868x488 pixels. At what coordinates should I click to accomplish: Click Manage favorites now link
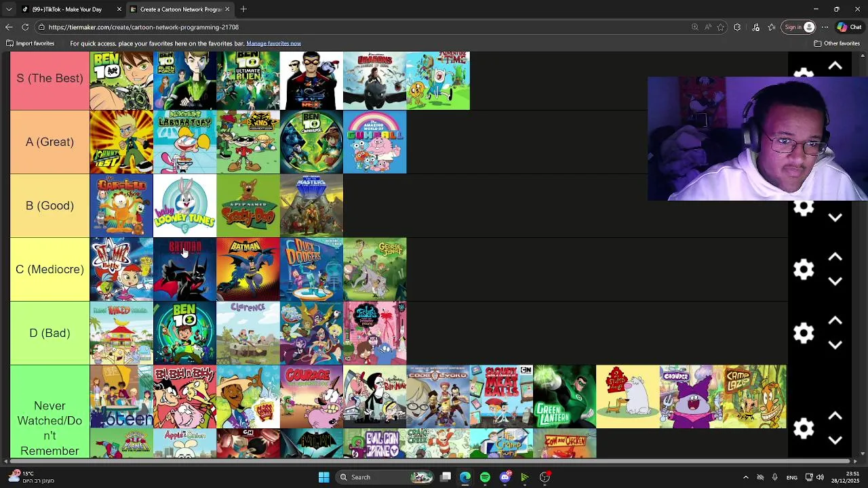[x=273, y=43]
